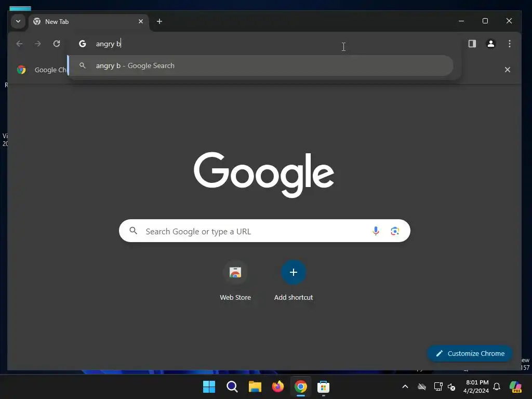The width and height of the screenshot is (532, 399).
Task: Click the browser forward arrow
Action: [37, 44]
